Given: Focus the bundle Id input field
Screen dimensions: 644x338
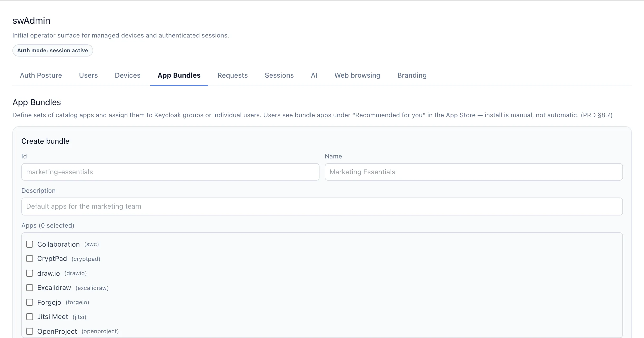Looking at the screenshot, I should pyautogui.click(x=170, y=172).
